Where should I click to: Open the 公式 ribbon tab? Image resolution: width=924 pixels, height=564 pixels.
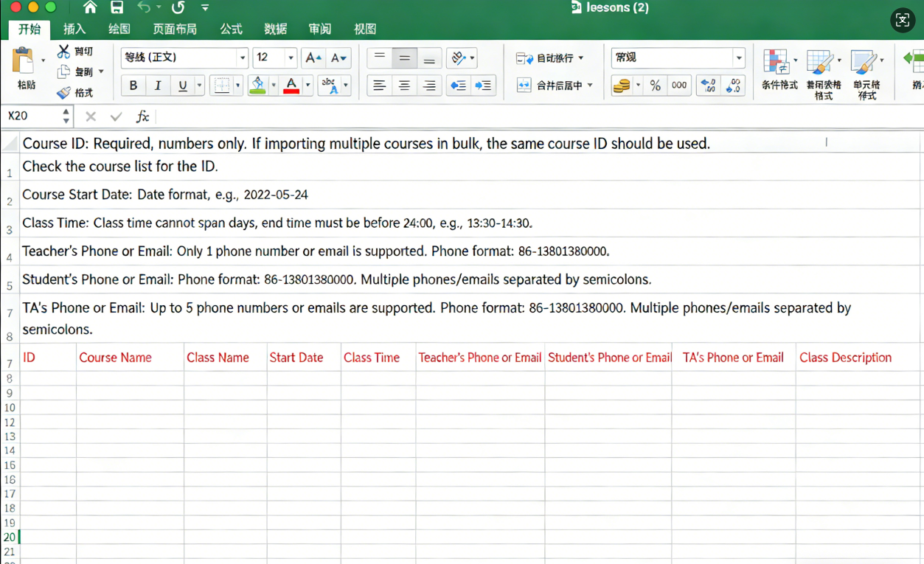[x=231, y=29]
